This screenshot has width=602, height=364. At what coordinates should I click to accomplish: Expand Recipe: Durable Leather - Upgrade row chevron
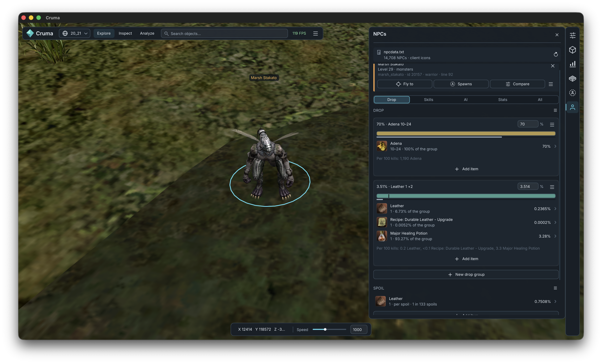click(555, 223)
